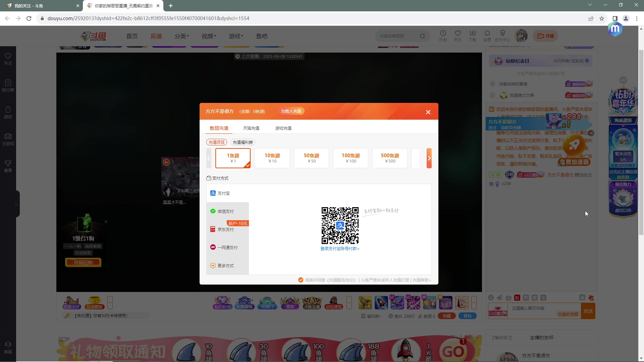This screenshot has width=644, height=362.
Task: Go to 首页 in top navigation
Action: tap(132, 36)
